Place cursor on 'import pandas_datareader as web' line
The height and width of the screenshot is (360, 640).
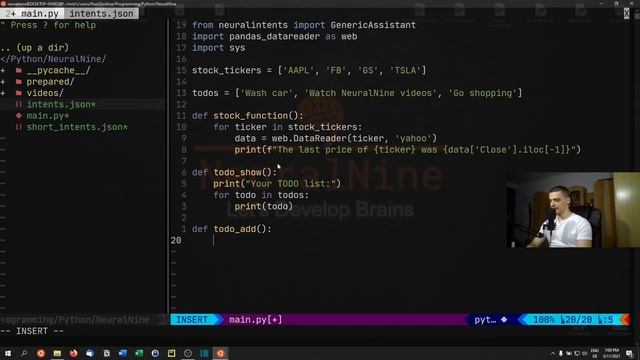(x=274, y=36)
